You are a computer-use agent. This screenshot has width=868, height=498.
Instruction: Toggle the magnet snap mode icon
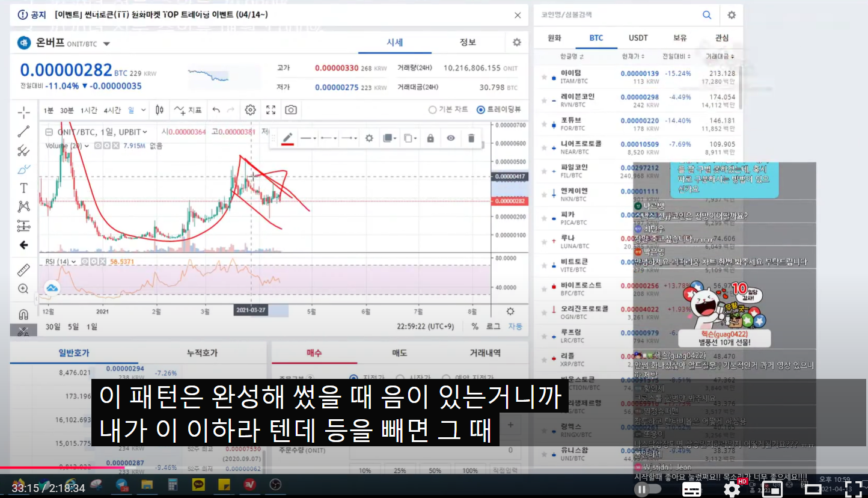tap(23, 314)
